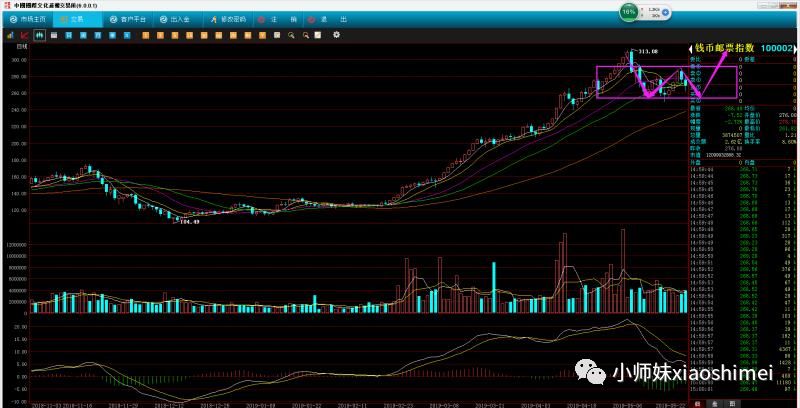Click the first magnifier zoom icon
The width and height of the screenshot is (800, 408).
291,35
